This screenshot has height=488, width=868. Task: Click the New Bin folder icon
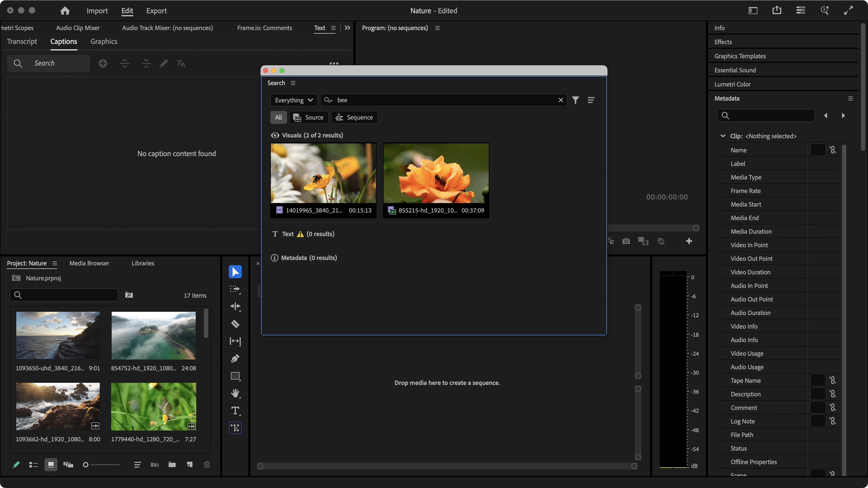tap(172, 465)
